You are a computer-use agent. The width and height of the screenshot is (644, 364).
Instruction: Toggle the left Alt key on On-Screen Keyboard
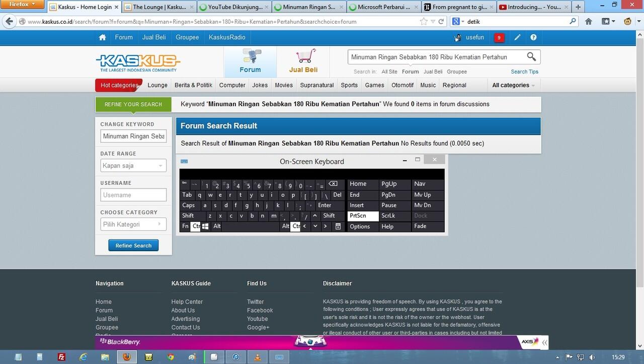[217, 227]
